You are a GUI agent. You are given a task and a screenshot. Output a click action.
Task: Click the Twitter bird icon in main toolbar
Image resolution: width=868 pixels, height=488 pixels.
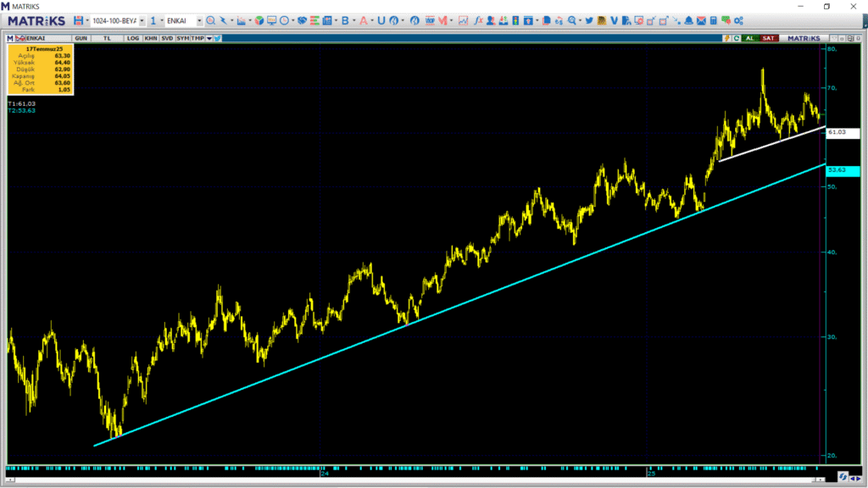pyautogui.click(x=588, y=20)
